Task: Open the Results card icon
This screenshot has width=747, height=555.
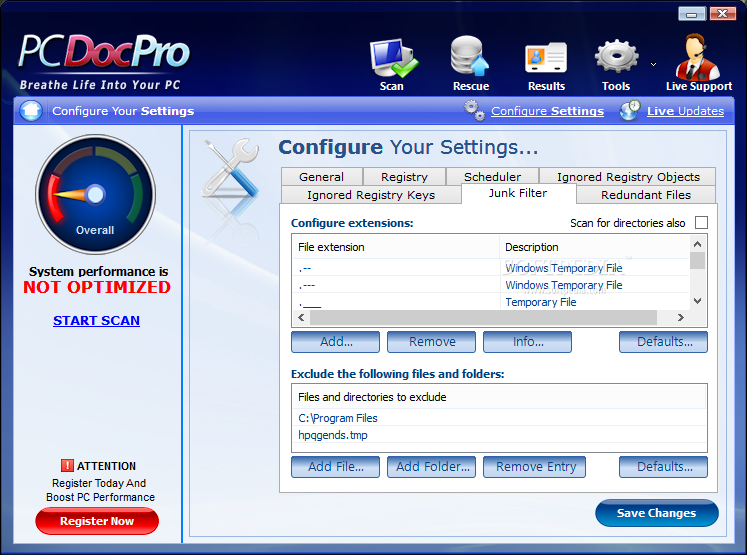Action: (x=546, y=58)
